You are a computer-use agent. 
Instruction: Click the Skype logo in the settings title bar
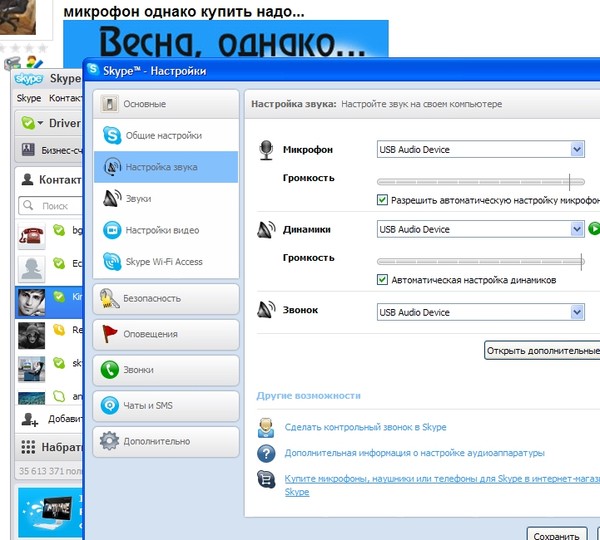(x=93, y=69)
